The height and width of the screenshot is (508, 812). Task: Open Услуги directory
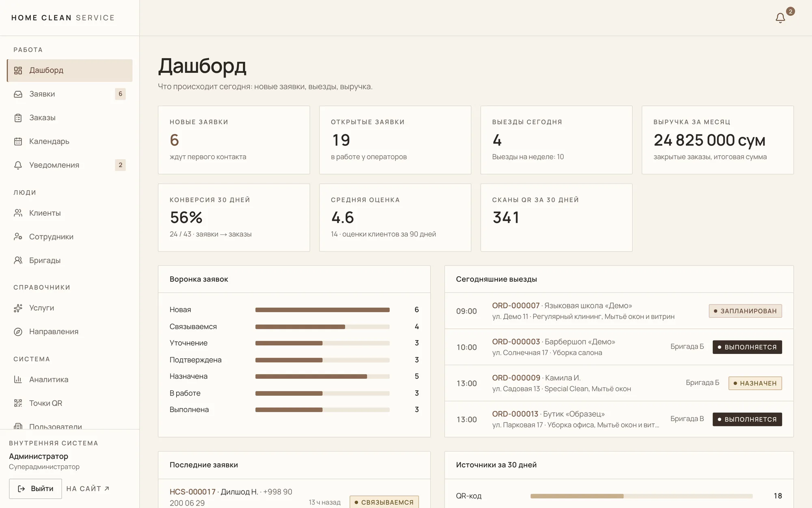(70, 308)
